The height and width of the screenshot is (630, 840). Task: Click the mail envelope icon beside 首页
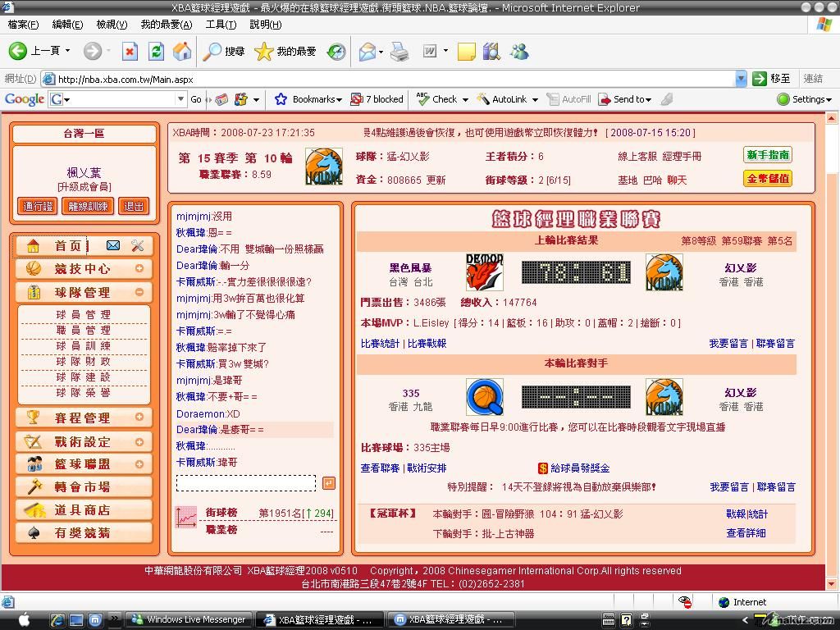[113, 245]
